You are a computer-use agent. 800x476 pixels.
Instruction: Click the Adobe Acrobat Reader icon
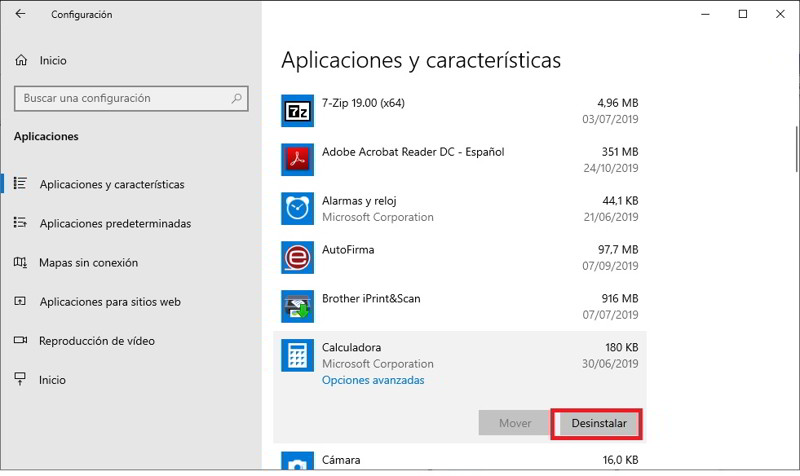point(298,159)
